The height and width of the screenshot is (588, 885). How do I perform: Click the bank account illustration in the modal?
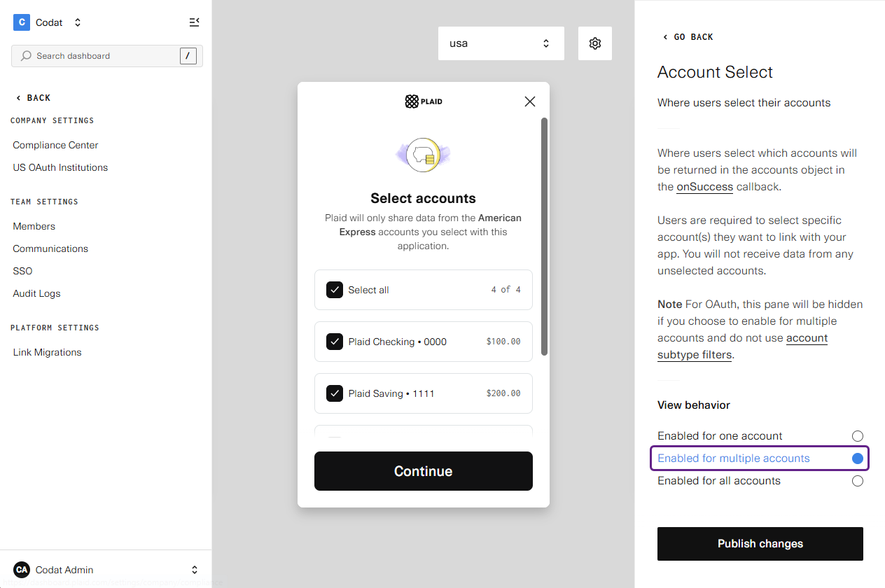pyautogui.click(x=423, y=155)
